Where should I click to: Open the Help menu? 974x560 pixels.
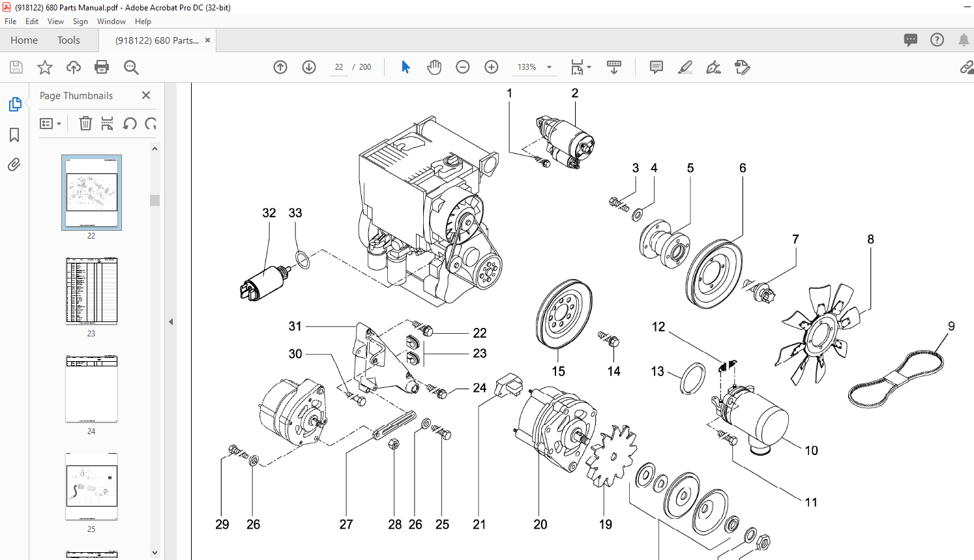pos(143,22)
